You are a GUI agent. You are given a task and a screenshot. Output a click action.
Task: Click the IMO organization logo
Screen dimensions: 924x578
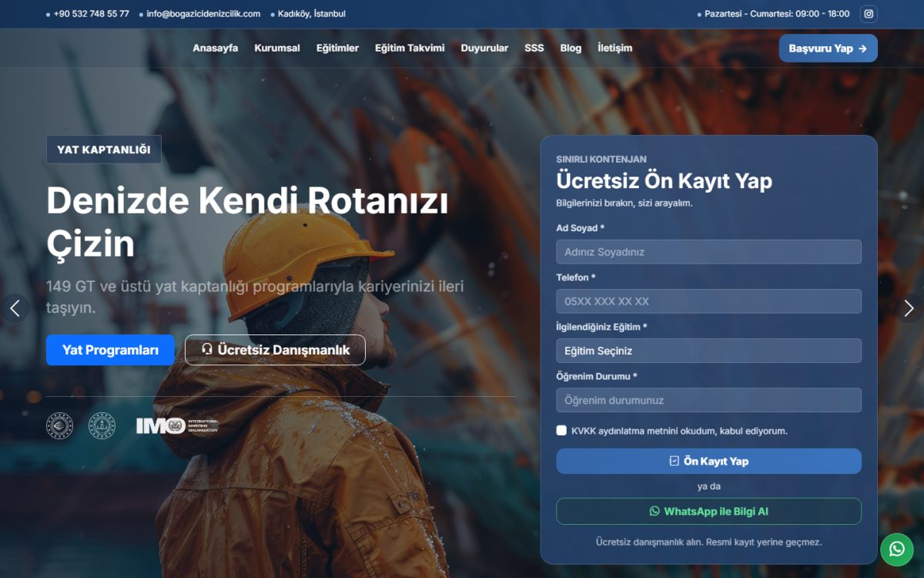point(178,426)
